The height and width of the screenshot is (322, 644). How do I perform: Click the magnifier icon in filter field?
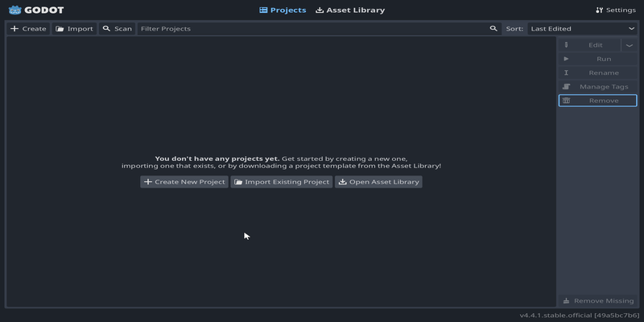coord(493,29)
